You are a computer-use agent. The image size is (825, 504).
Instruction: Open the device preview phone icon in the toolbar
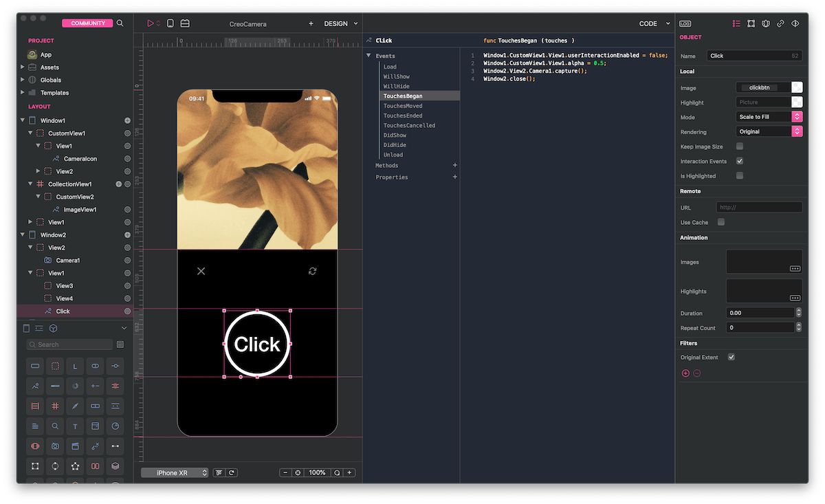(170, 23)
